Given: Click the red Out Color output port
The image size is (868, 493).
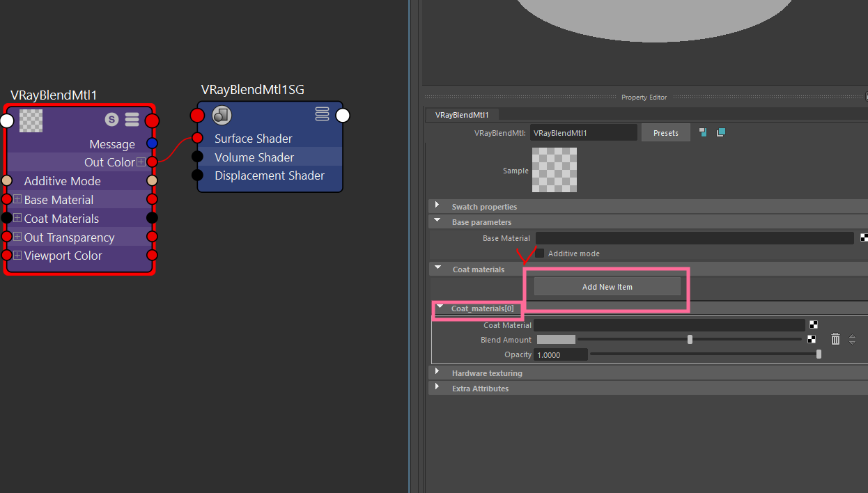Looking at the screenshot, I should [152, 162].
